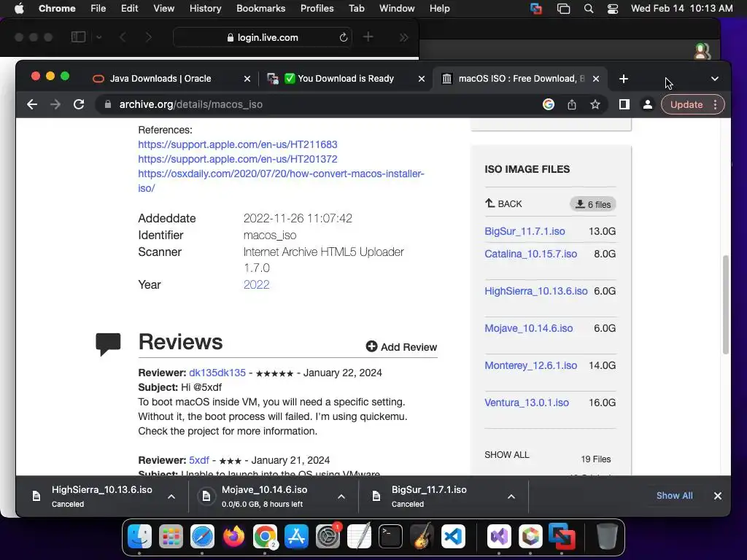747x560 pixels.
Task: Download Catalina_10.15.7.iso
Action: coord(531,254)
